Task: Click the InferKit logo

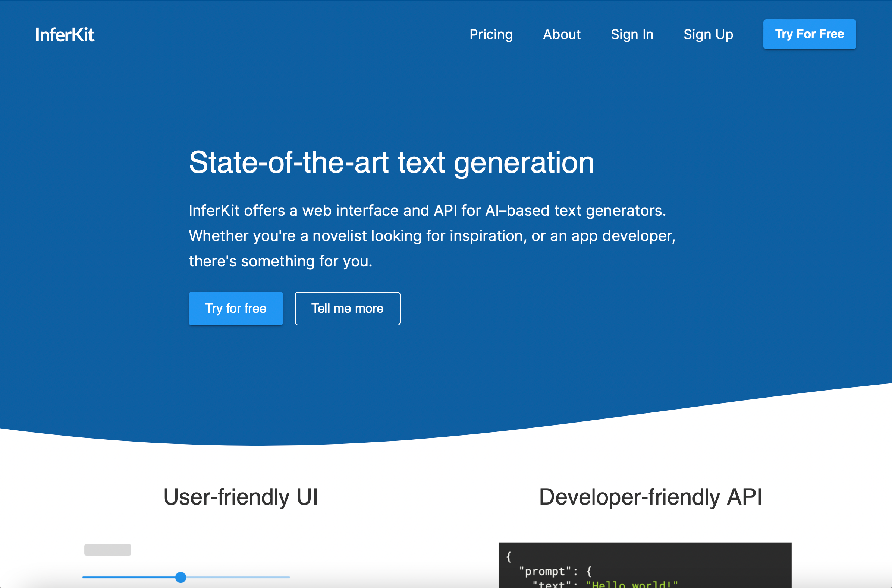Action: pyautogui.click(x=65, y=35)
